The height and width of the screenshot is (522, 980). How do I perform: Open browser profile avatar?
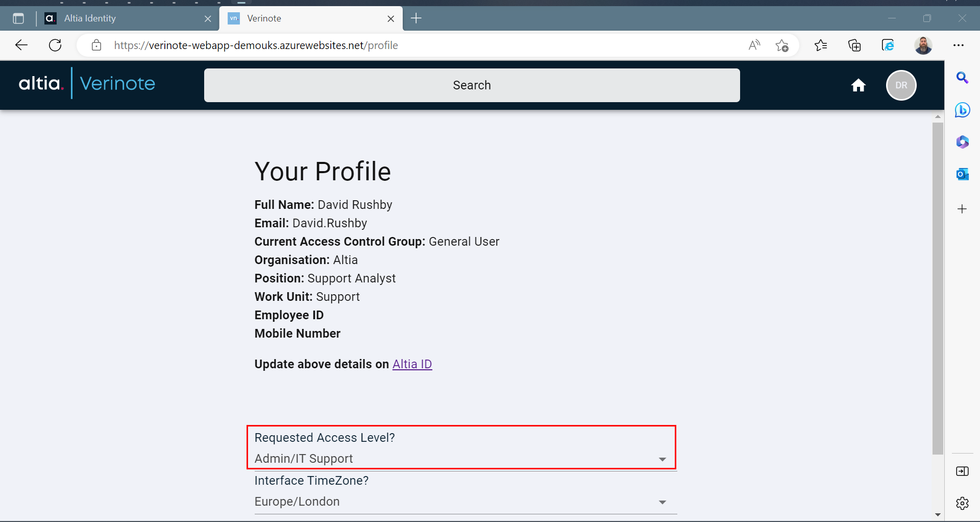click(923, 45)
